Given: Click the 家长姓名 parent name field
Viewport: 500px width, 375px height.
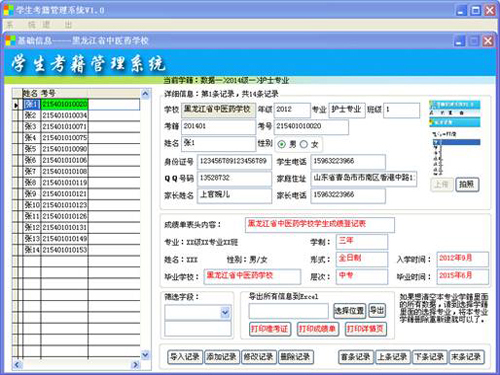Looking at the screenshot, I should [234, 195].
